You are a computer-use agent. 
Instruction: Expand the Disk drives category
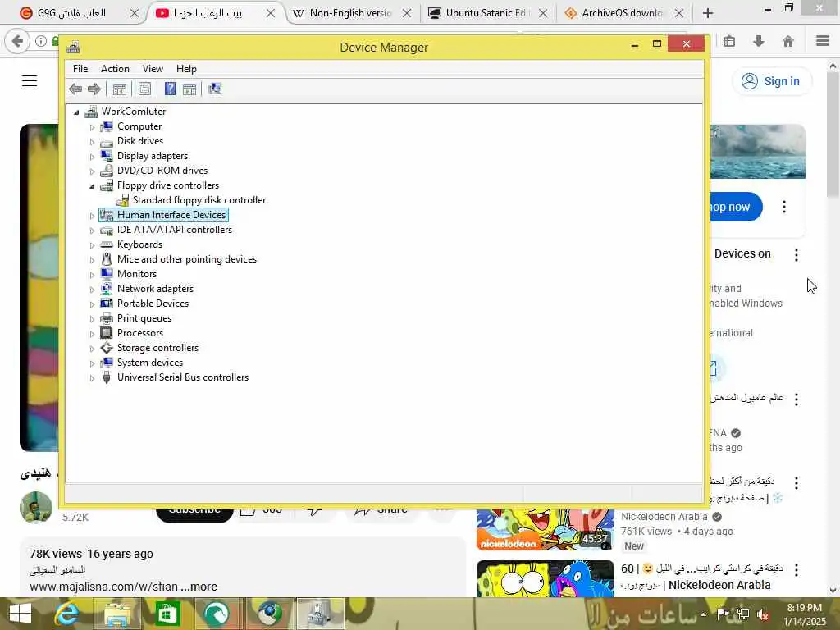[92, 142]
